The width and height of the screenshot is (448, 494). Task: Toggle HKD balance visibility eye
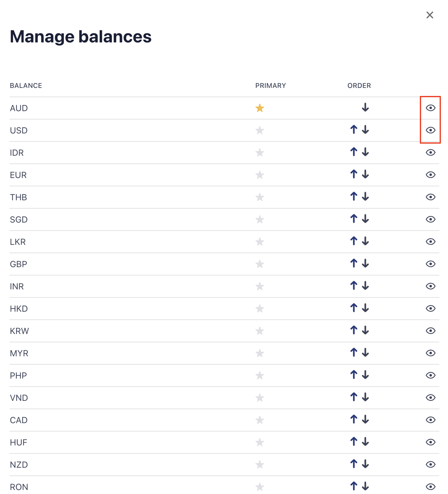coord(430,308)
